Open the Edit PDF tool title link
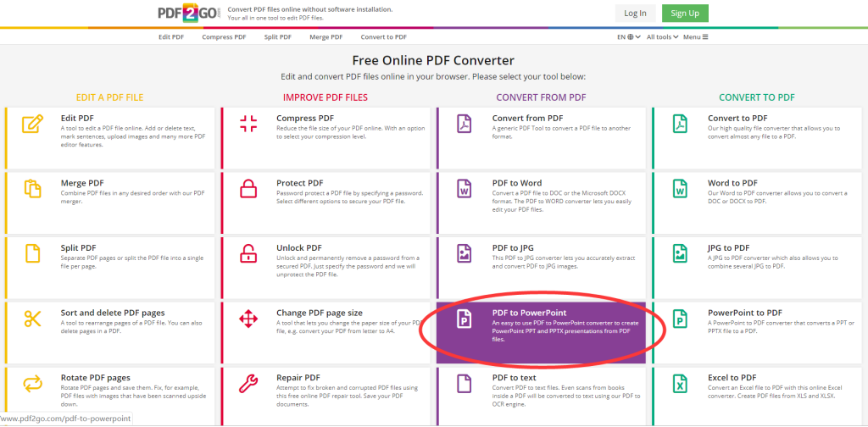 coord(77,118)
